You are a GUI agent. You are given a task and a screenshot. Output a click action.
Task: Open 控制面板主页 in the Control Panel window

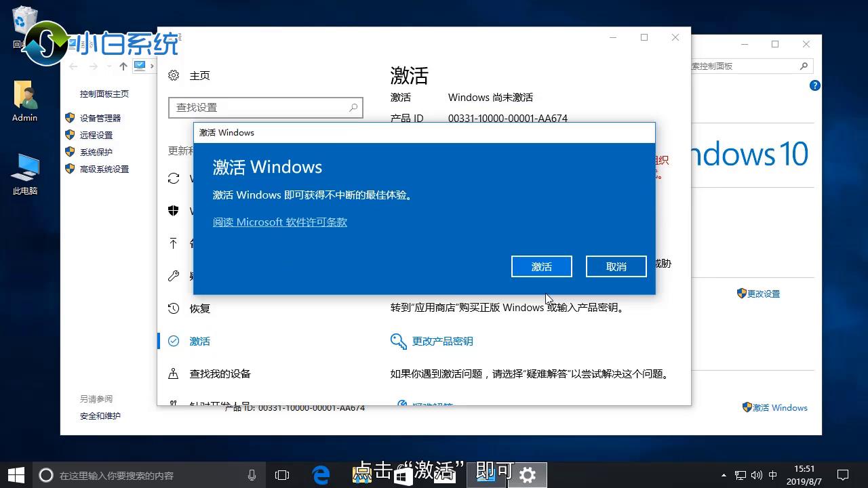point(104,94)
